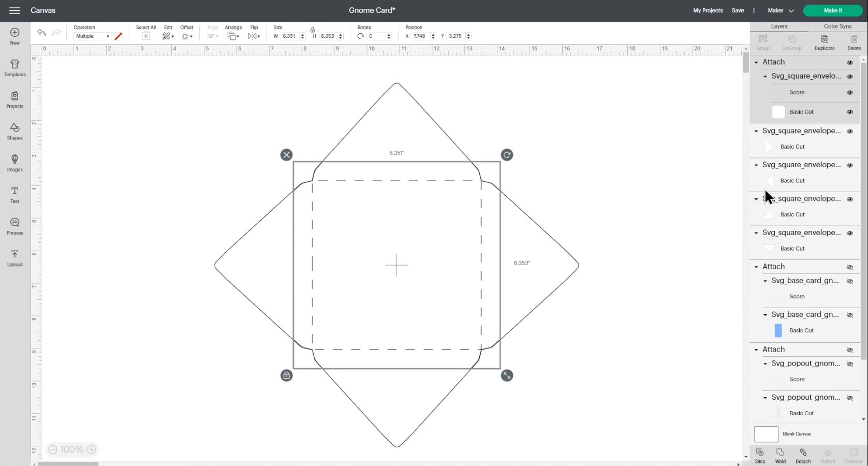Click the cut color swatch next to Operation

point(119,36)
